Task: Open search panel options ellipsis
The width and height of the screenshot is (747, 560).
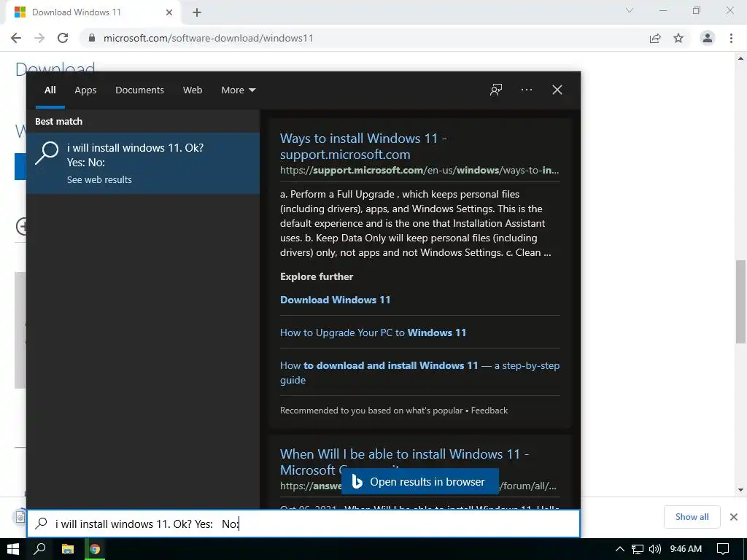Action: tap(527, 90)
